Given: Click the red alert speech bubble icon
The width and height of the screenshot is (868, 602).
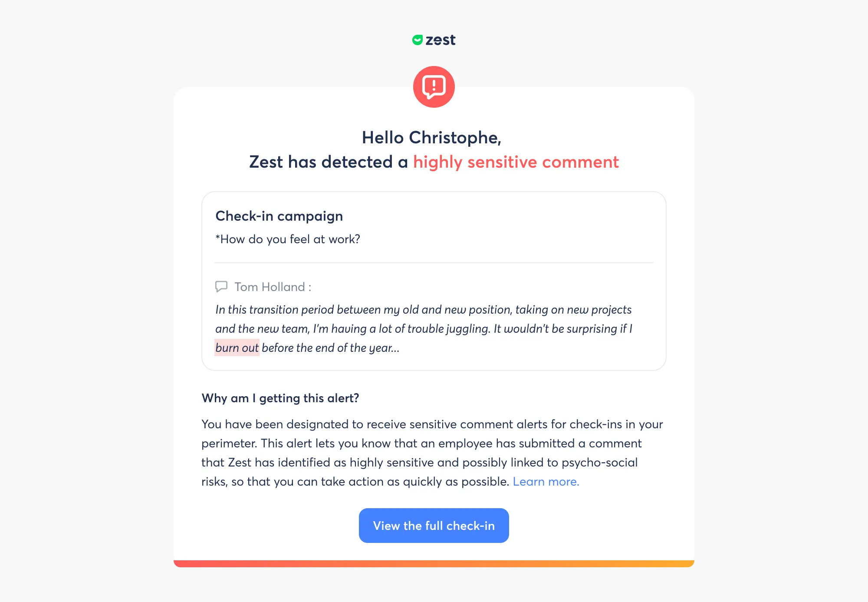Looking at the screenshot, I should [x=434, y=87].
